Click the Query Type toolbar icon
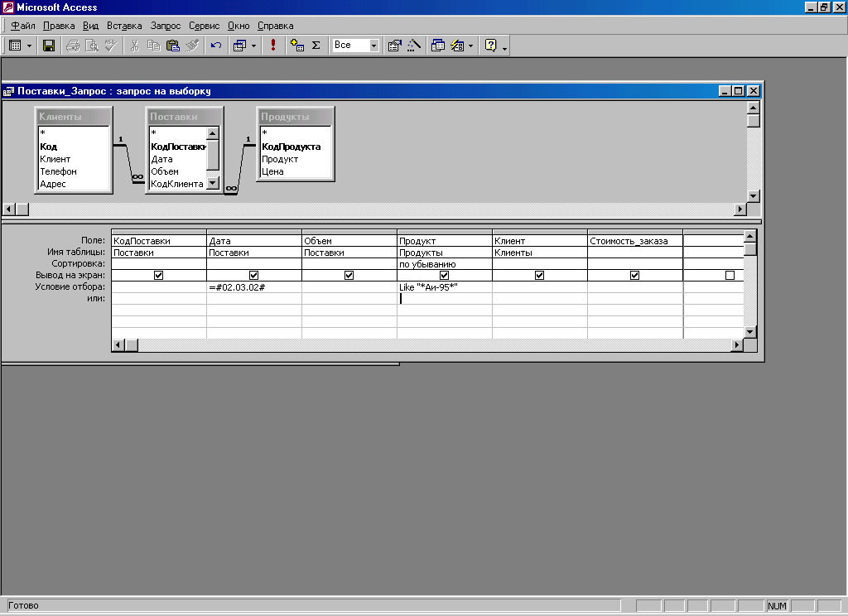The width and height of the screenshot is (848, 616). (239, 46)
